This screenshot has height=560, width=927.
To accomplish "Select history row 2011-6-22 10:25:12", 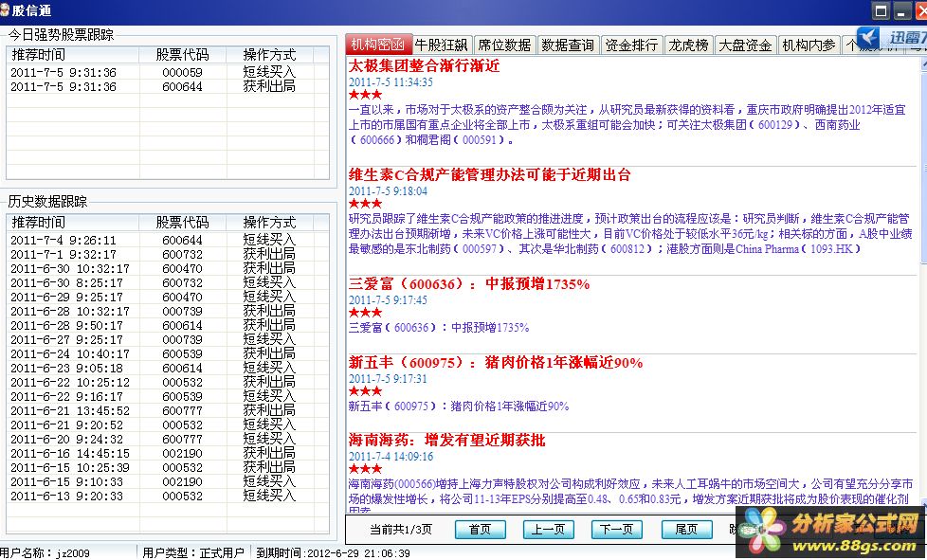I will (x=168, y=382).
